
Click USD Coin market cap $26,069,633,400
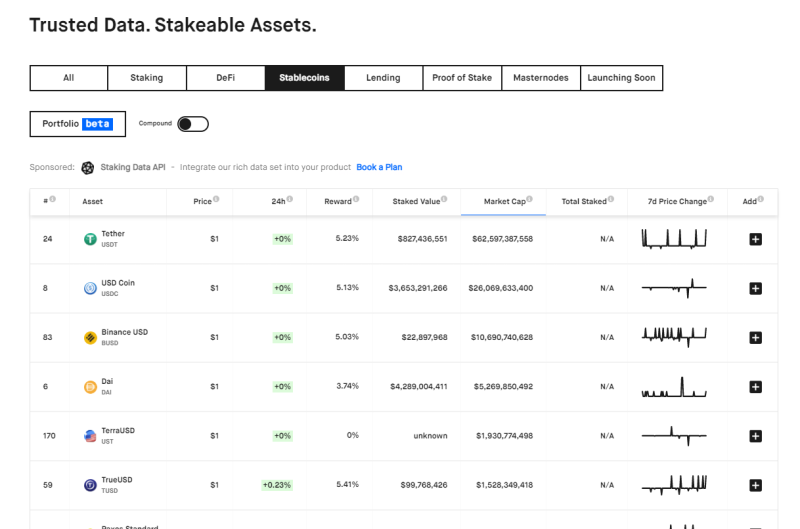pyautogui.click(x=501, y=288)
